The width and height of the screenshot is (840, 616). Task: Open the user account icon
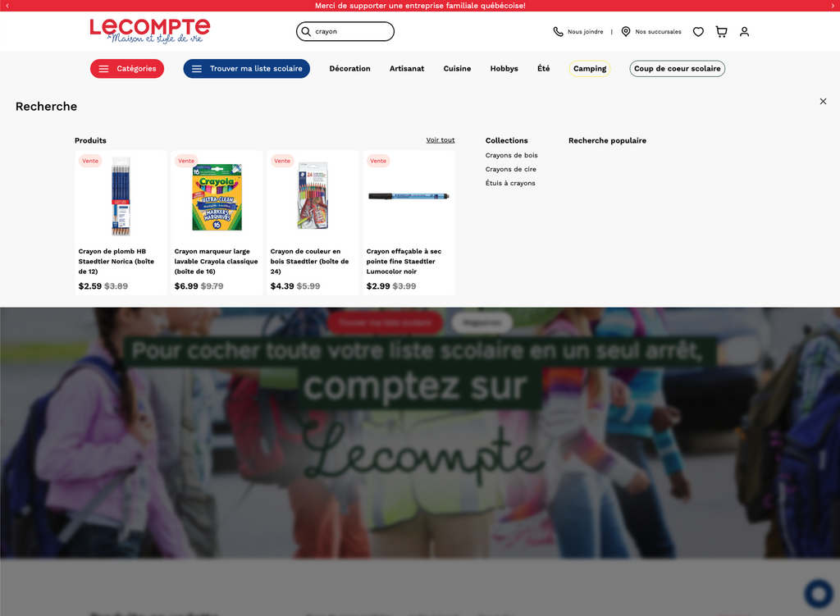(x=744, y=32)
